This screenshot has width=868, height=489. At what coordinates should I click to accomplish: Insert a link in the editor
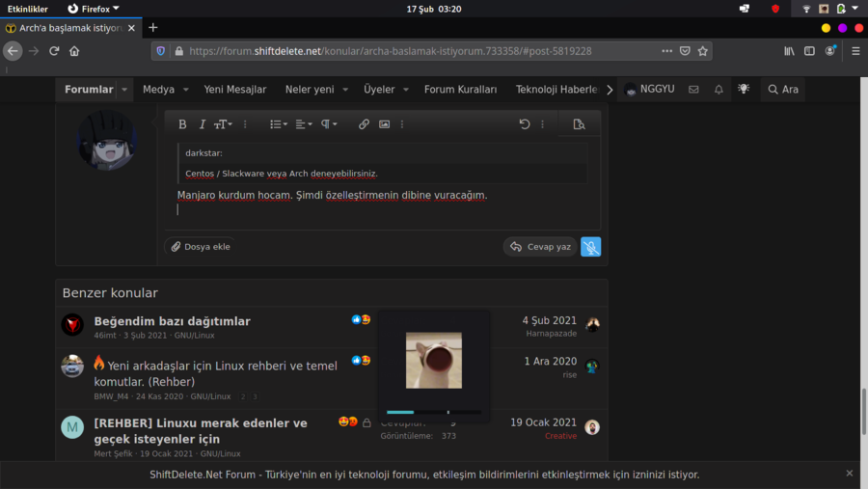click(x=364, y=124)
